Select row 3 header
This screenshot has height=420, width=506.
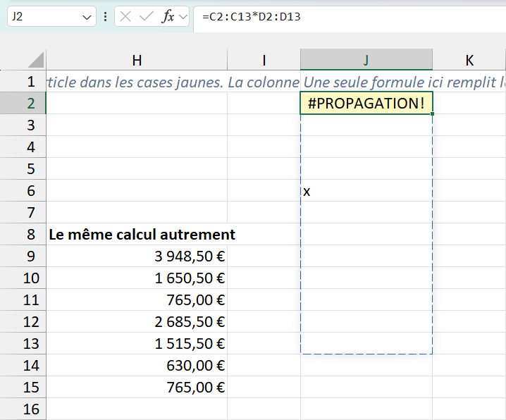click(23, 125)
